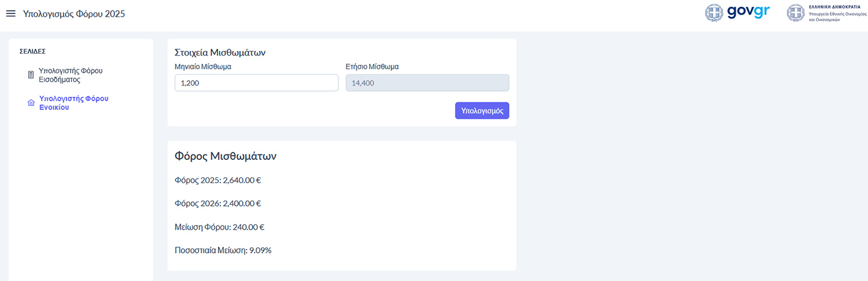Click the Ministry of Economy emblem
868x281 pixels.
[x=795, y=13]
